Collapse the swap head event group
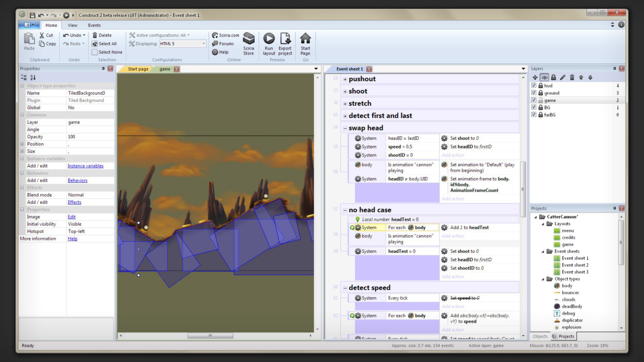The height and width of the screenshot is (362, 644). coord(345,128)
